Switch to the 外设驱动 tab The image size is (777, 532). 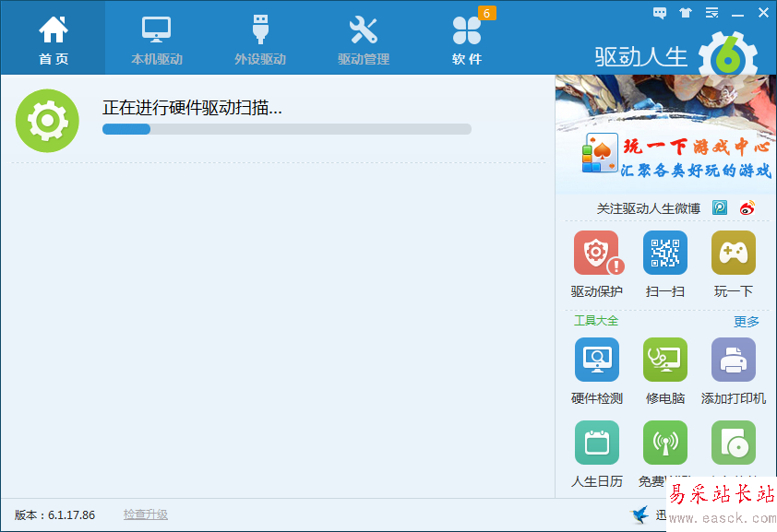click(x=260, y=40)
